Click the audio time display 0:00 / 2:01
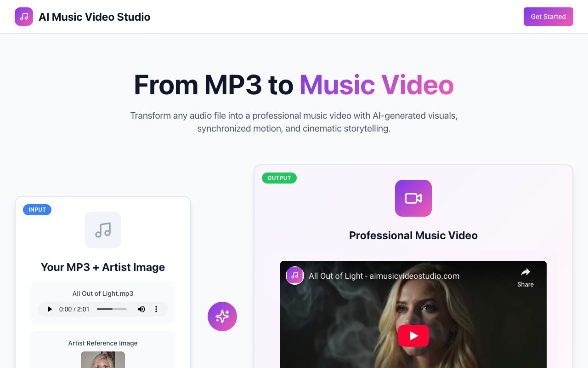Viewport: 588px width, 368px height. point(74,309)
